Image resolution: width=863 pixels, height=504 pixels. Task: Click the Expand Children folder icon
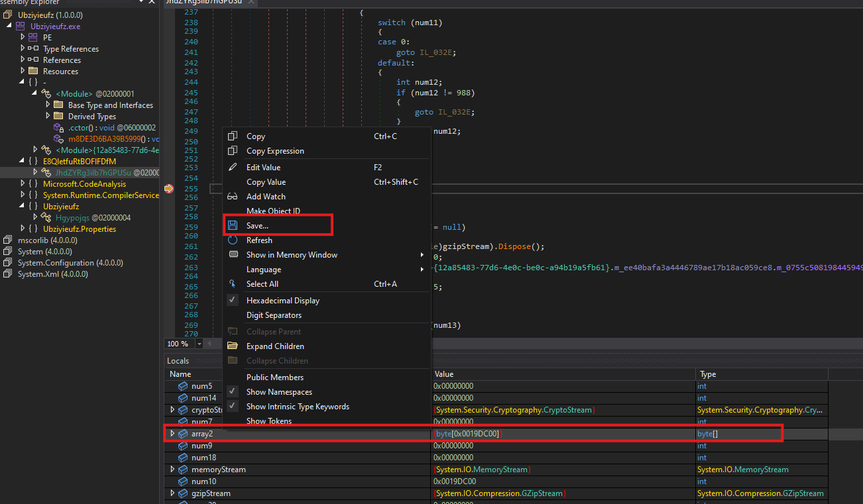[233, 346]
